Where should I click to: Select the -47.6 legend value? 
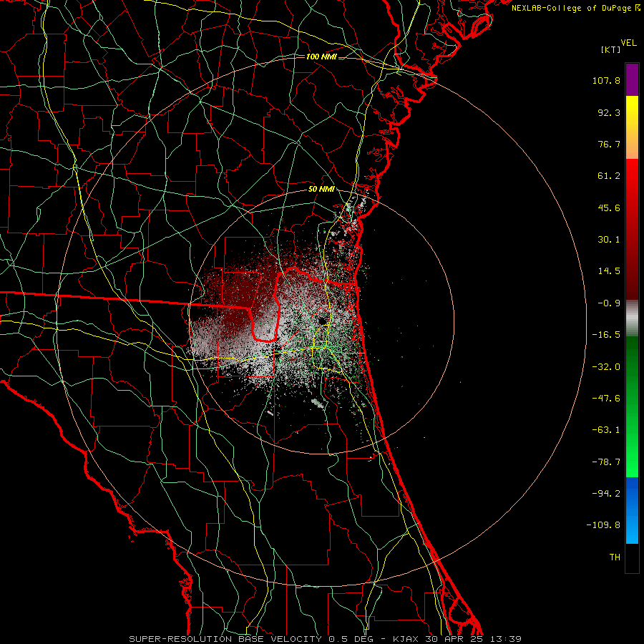coord(606,399)
